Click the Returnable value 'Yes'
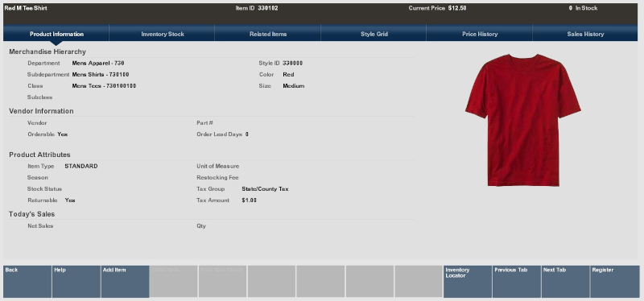Viewport: 644px width, 301px height. coord(70,200)
